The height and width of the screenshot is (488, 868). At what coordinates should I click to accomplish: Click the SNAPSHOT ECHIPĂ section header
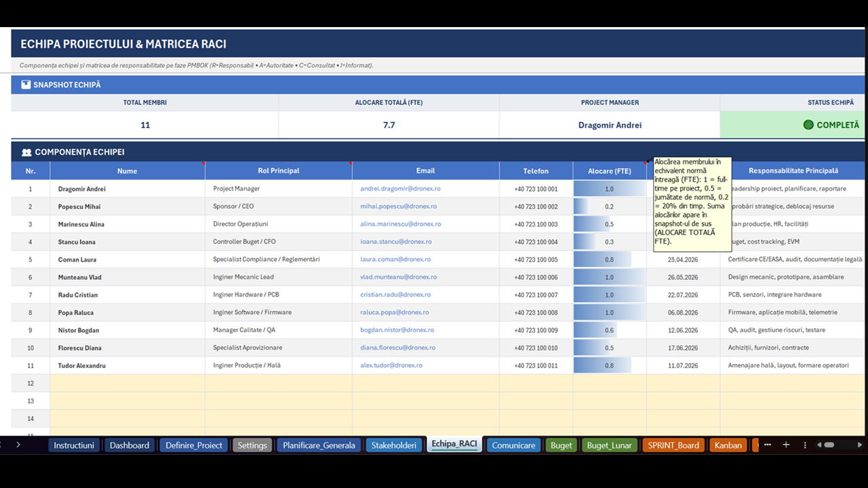pos(438,85)
